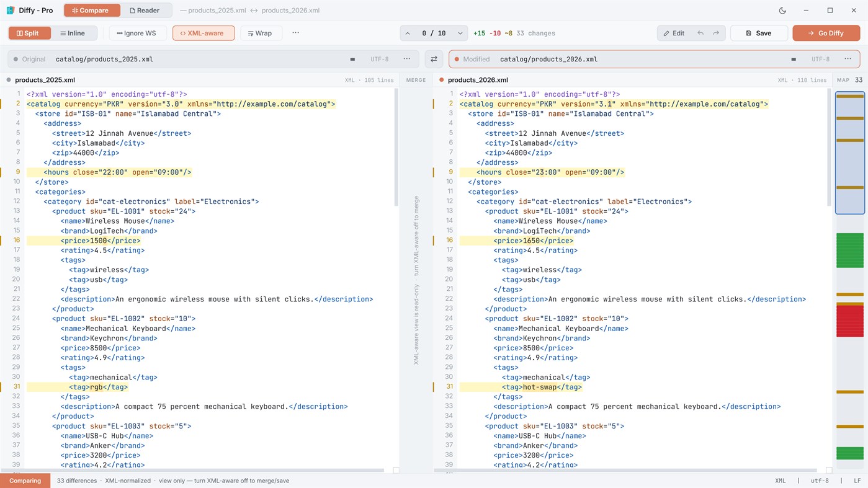Jump to next change with down chevron
The width and height of the screenshot is (868, 488).
coord(460,33)
